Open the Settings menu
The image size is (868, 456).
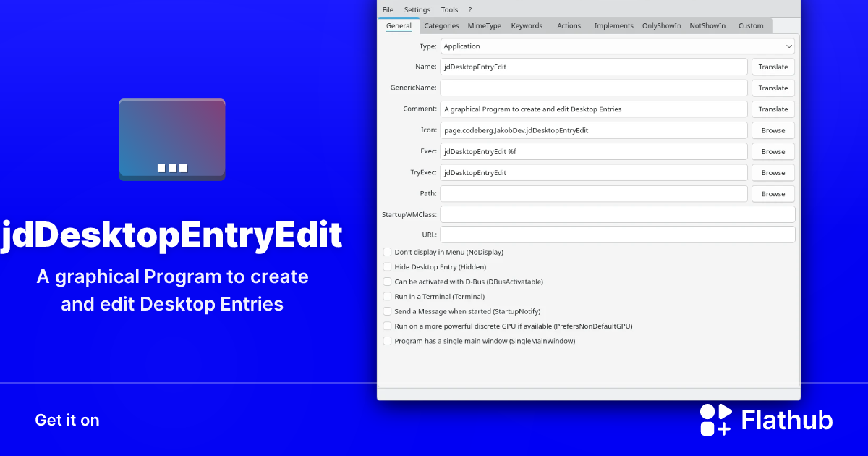coord(417,9)
